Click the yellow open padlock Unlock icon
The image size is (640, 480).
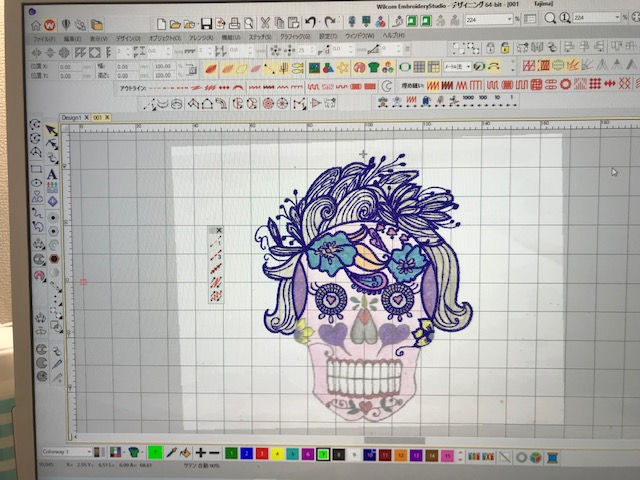[x=505, y=48]
